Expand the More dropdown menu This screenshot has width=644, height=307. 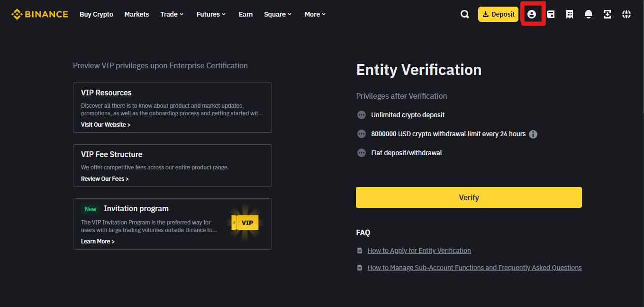tap(315, 14)
